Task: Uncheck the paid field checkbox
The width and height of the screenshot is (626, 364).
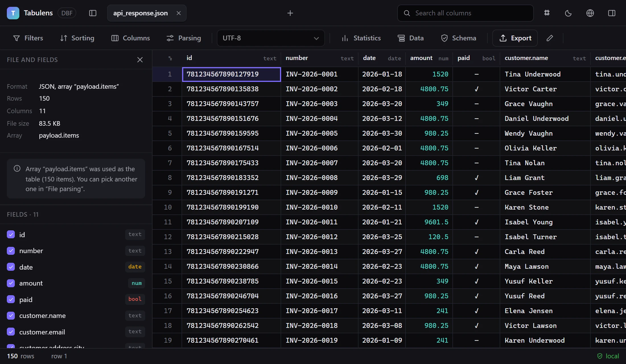Action: (11, 299)
